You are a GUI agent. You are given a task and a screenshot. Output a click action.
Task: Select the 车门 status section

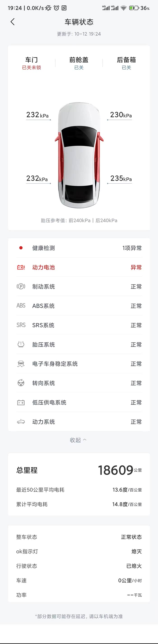point(31,63)
